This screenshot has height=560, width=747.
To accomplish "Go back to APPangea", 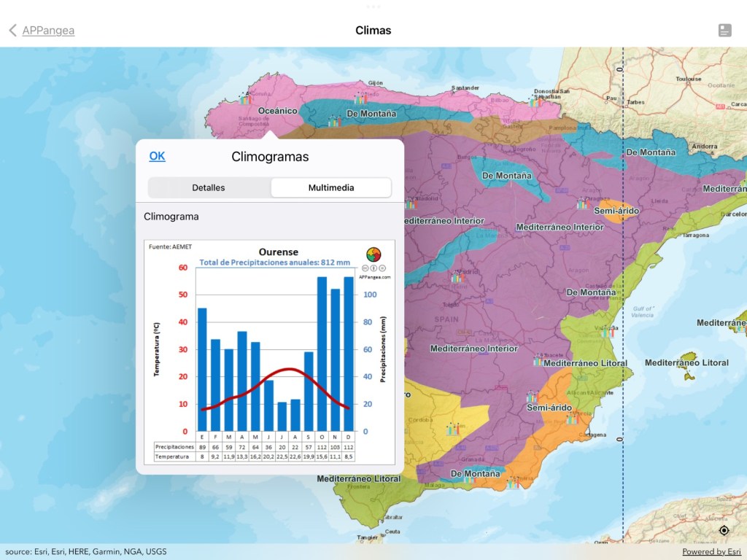I will pos(42,30).
